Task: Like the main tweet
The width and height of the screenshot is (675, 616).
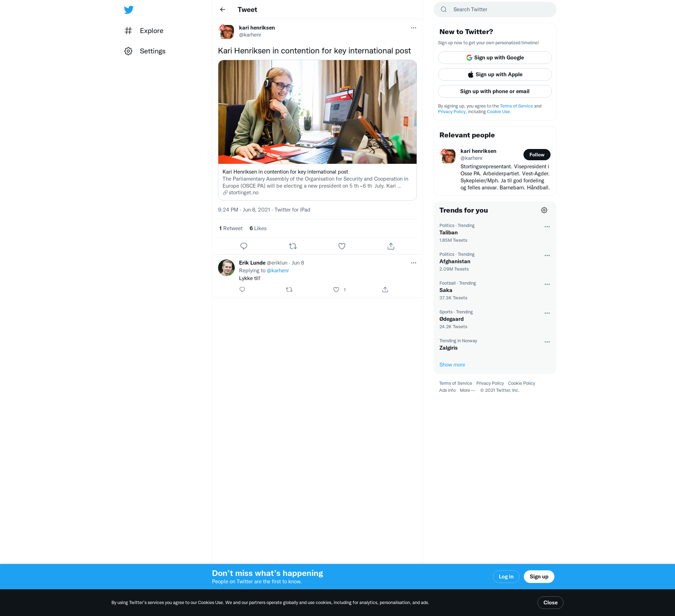Action: click(x=342, y=246)
